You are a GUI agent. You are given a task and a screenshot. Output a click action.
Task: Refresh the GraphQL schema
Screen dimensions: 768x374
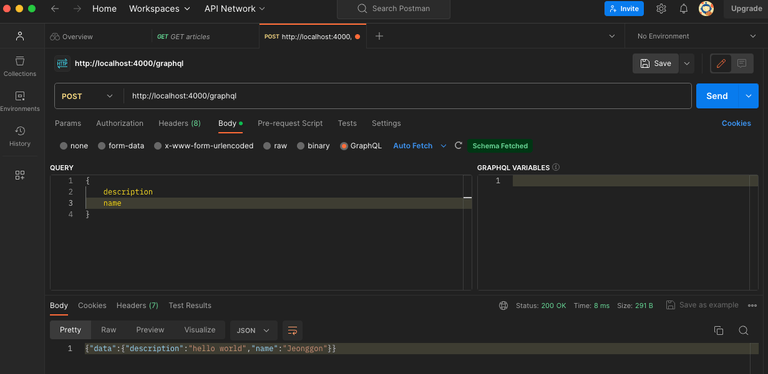coord(458,145)
